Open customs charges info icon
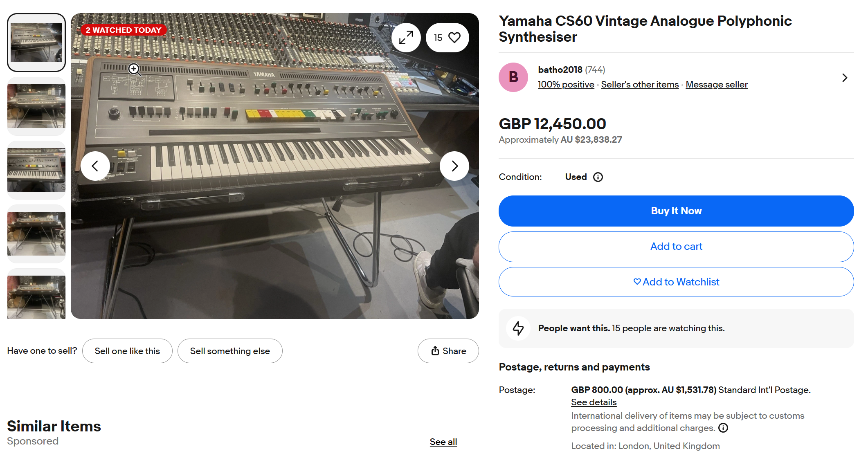The width and height of the screenshot is (868, 458). 723,428
